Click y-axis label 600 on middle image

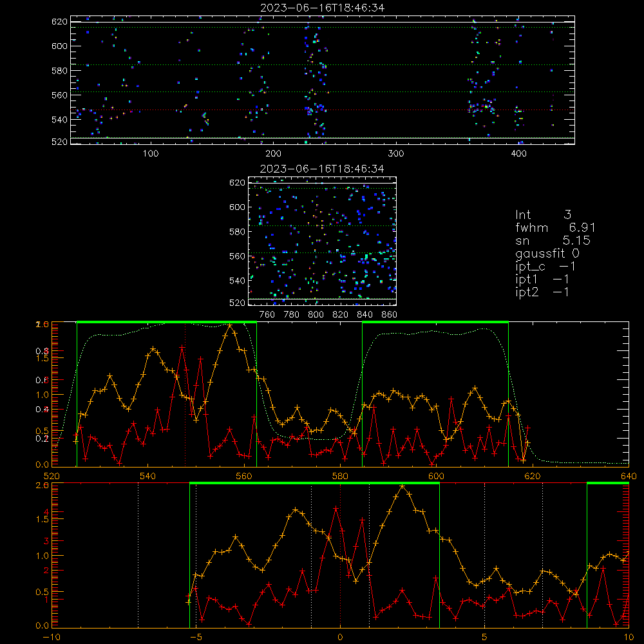coord(237,207)
